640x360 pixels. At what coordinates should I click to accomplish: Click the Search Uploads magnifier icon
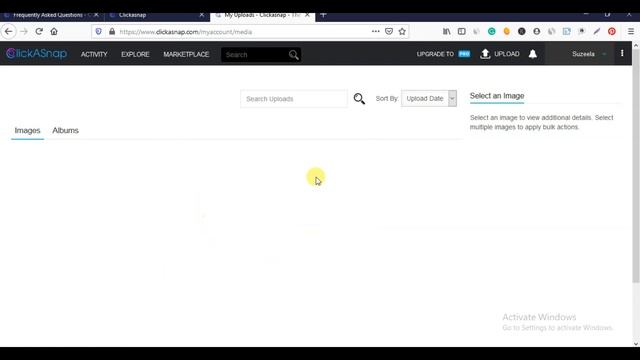pos(359,99)
